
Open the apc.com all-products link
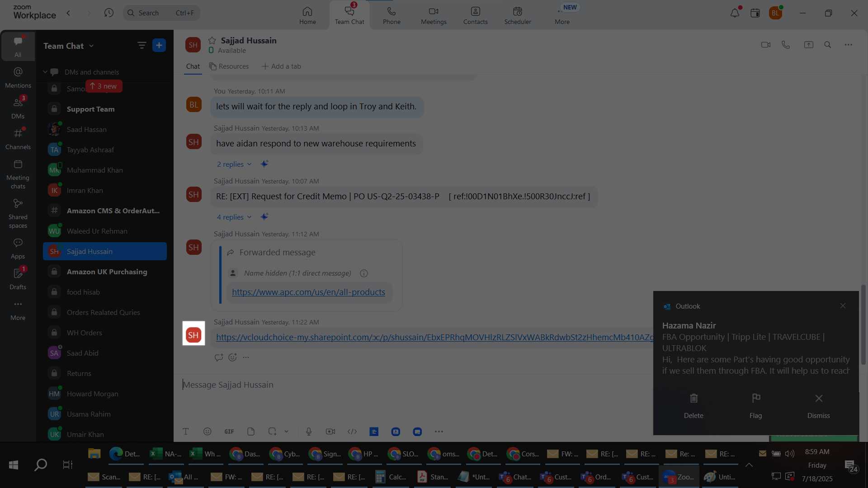pos(308,292)
